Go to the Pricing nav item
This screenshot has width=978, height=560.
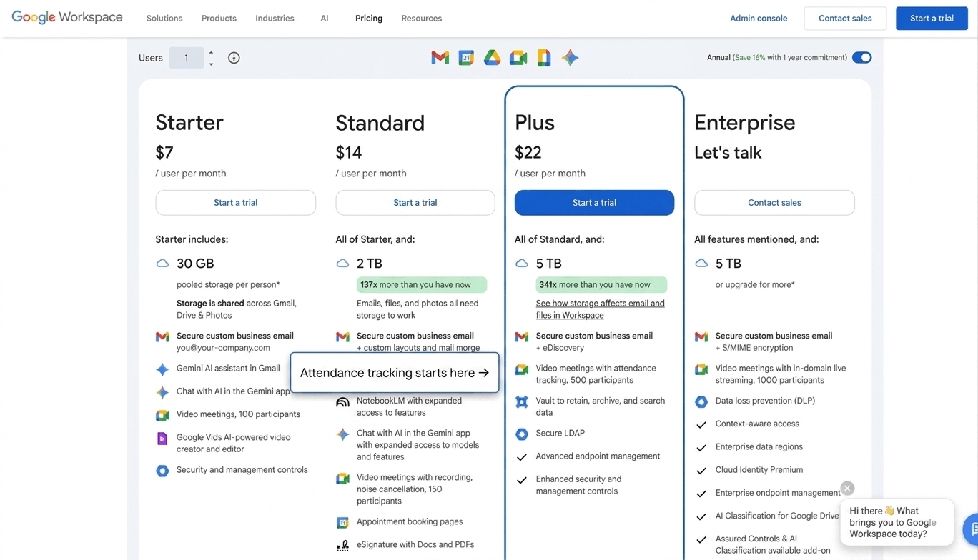369,19
